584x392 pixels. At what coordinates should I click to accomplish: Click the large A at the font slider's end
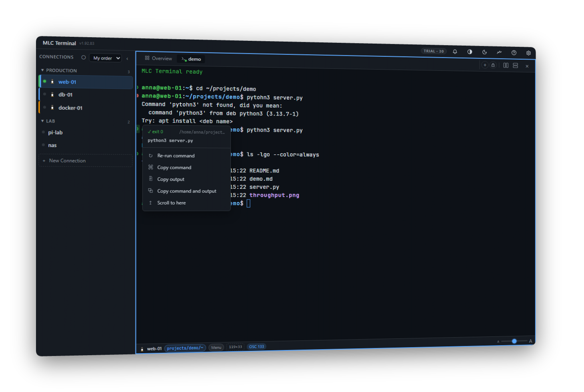530,341
